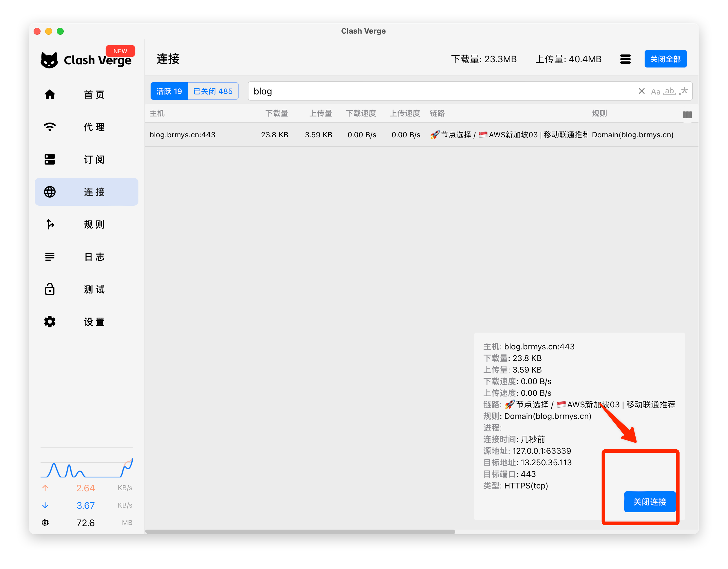Switch view using the list layout icon
Screen dimensions: 728x569
625,59
